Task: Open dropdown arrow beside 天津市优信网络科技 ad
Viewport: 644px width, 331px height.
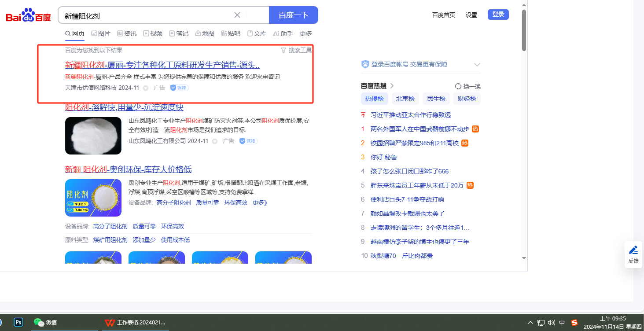Action: pos(146,88)
